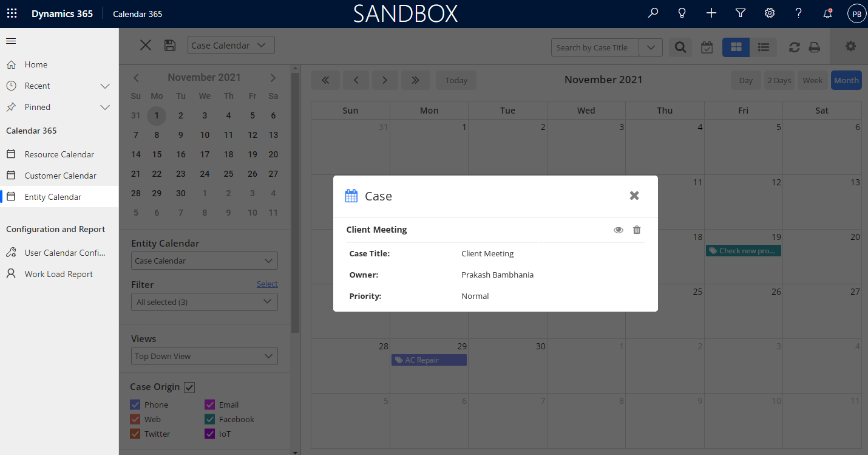Expand the Filter All selected (3) dropdown

click(205, 302)
